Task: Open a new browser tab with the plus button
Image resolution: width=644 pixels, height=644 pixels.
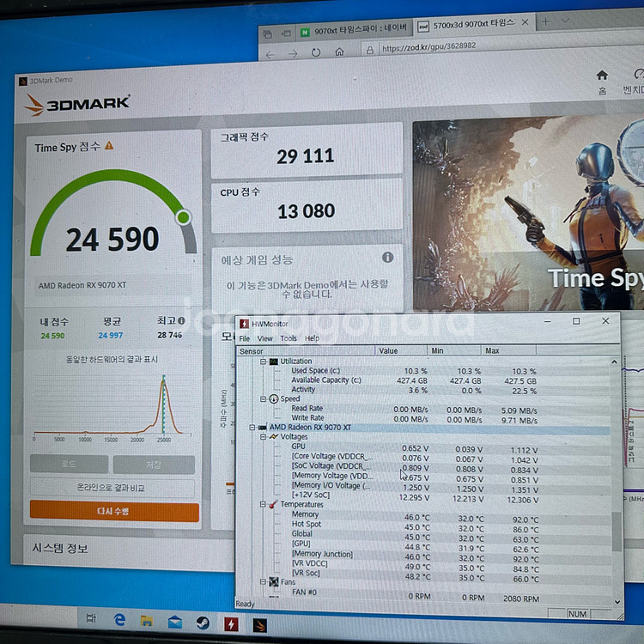Action: pos(545,21)
